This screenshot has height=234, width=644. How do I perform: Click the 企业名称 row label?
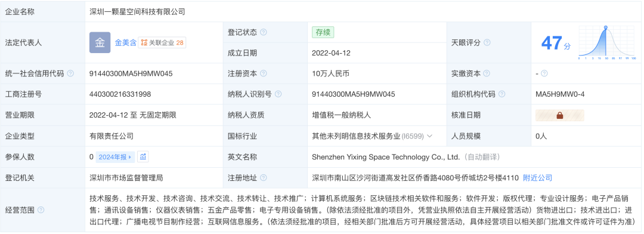pos(20,11)
